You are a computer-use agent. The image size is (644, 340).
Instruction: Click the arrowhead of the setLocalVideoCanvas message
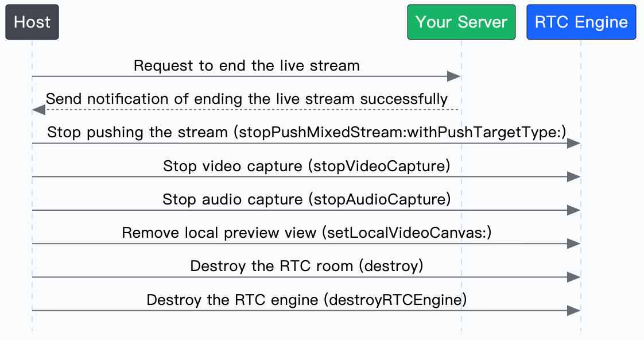(573, 244)
